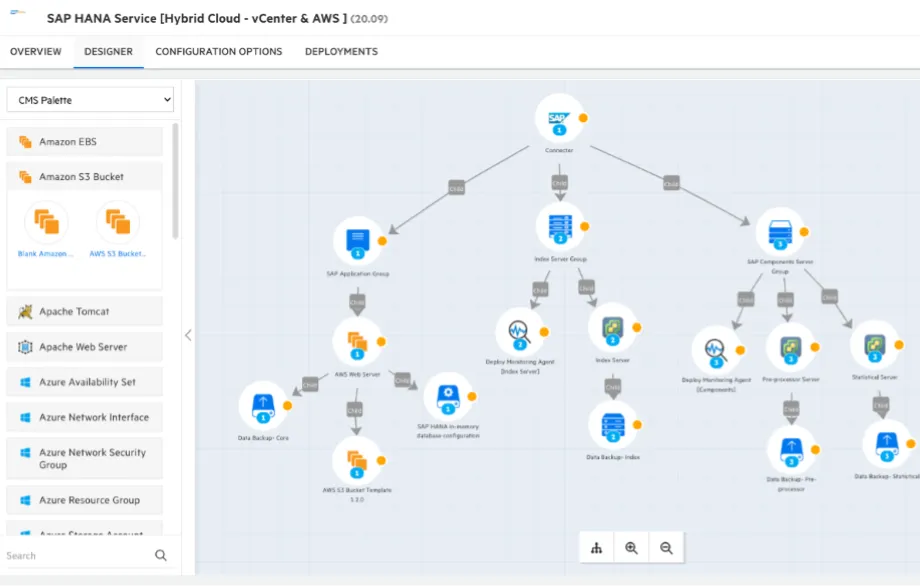
Task: Select the Apache Tomcat palette item
Action: tap(84, 311)
